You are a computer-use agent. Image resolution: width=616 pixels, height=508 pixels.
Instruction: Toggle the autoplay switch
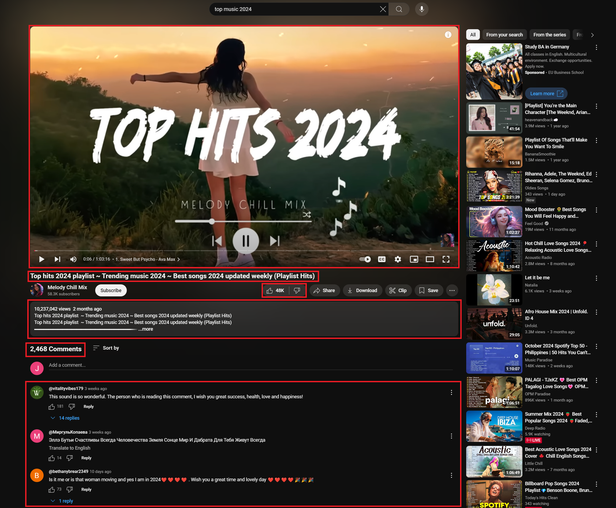[x=365, y=259]
